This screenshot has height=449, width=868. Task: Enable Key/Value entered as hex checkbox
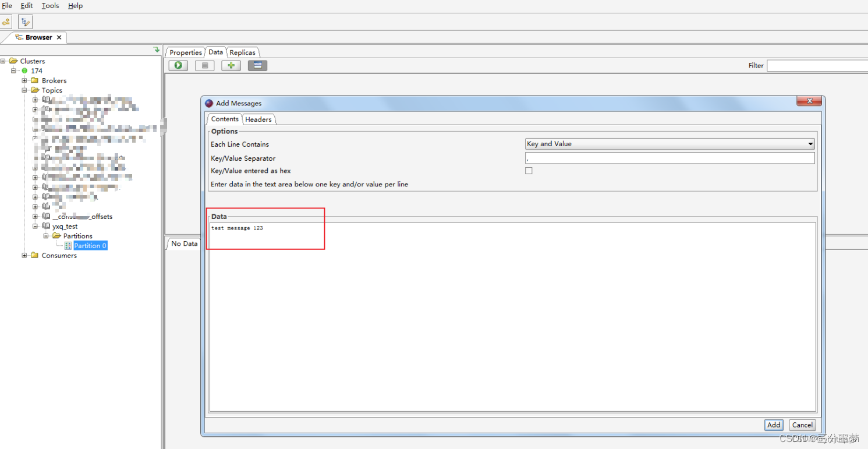click(x=529, y=171)
